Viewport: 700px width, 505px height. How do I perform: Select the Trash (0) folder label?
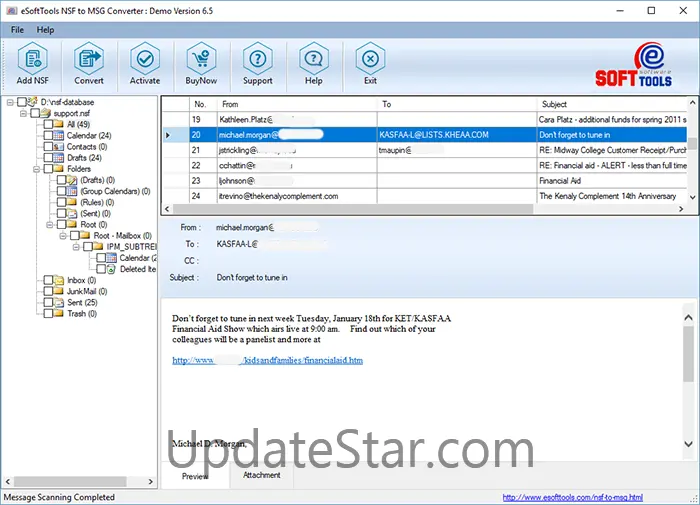coord(82,313)
